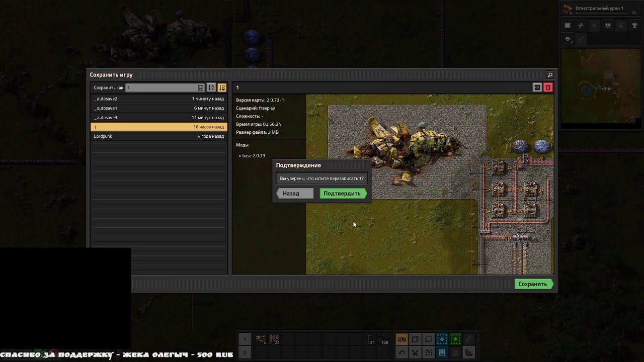
Task: Open tips graduation cap icon
Action: (x=568, y=39)
